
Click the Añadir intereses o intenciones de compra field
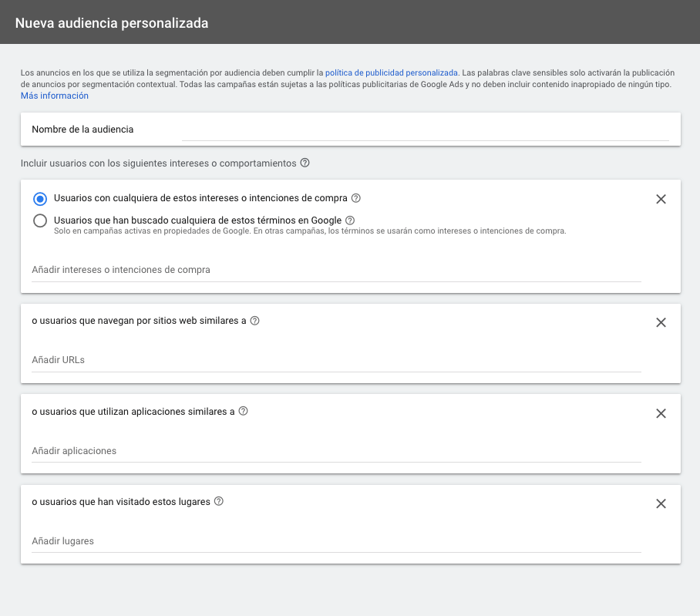337,270
